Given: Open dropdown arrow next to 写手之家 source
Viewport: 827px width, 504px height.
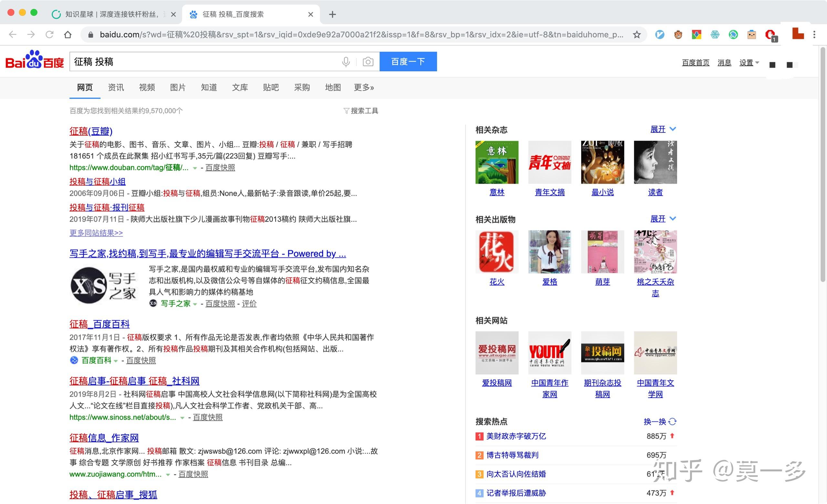Looking at the screenshot, I should pyautogui.click(x=195, y=304).
